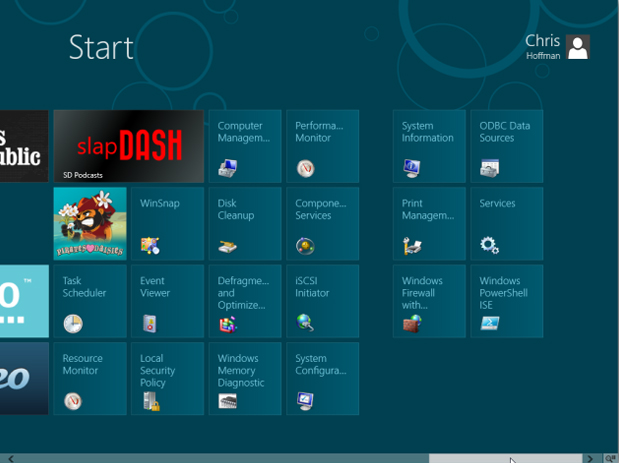619x463 pixels.
Task: Click scrollbar left arrow
Action: pyautogui.click(x=11, y=458)
